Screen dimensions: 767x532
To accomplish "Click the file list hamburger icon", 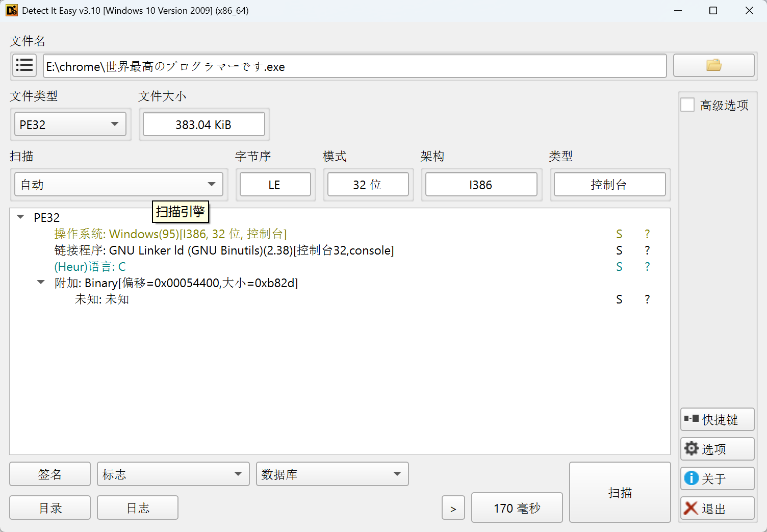I will (x=24, y=66).
